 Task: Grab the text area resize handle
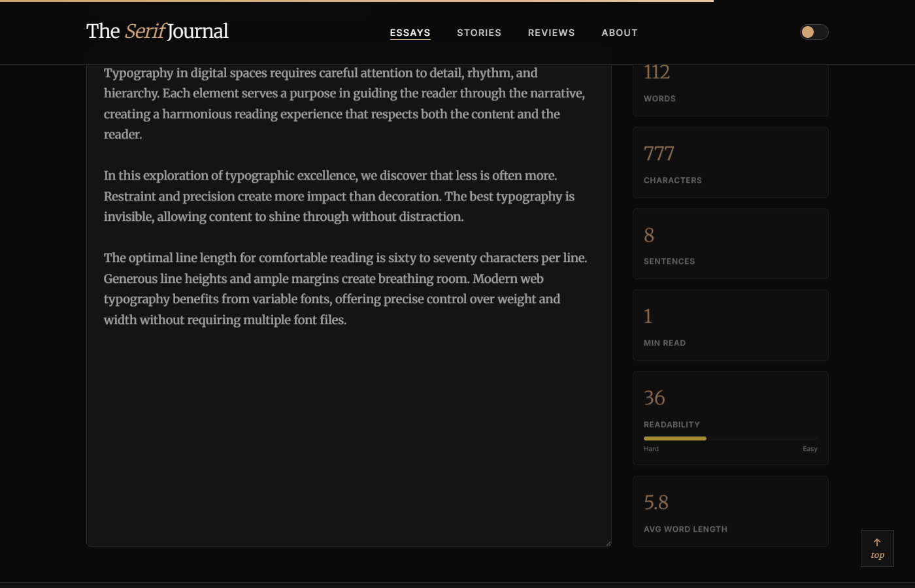tap(608, 543)
